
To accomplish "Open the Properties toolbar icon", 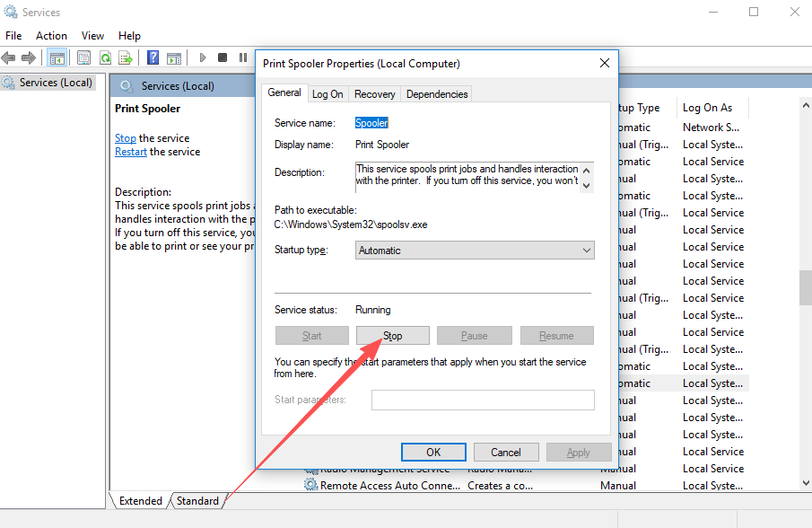I will 84,57.
